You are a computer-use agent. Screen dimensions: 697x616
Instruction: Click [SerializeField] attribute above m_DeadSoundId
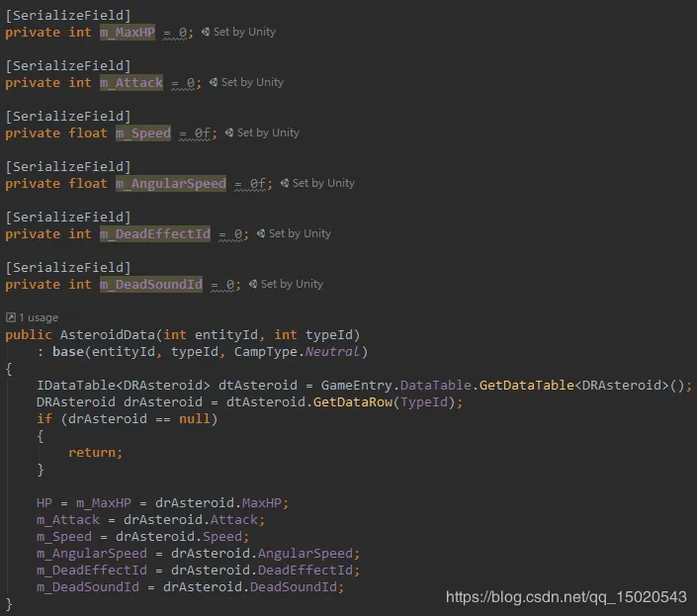(68, 268)
